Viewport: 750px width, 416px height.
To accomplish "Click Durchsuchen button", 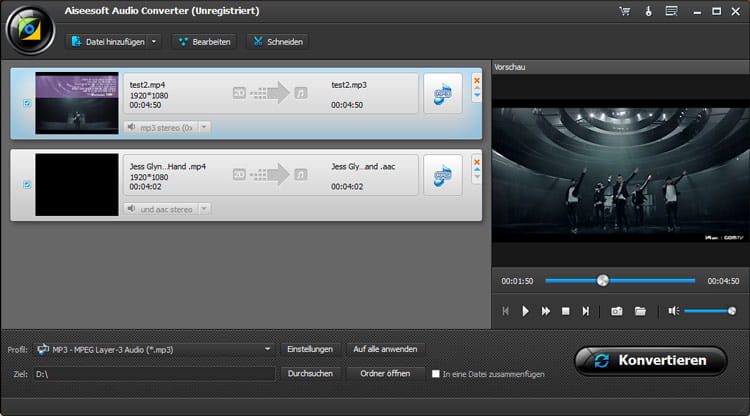I will [x=310, y=374].
